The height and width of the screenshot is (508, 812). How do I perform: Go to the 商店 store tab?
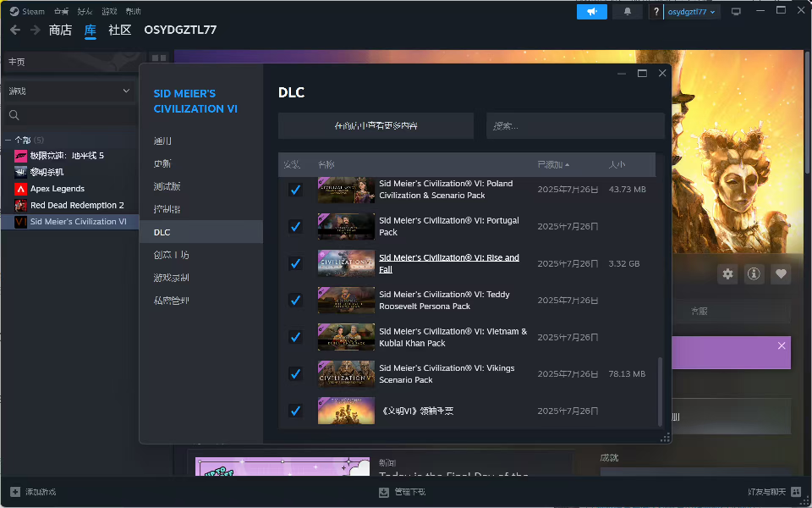coord(60,30)
